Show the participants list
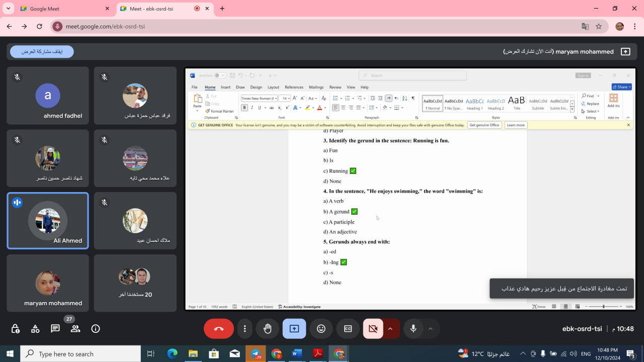 click(75, 329)
